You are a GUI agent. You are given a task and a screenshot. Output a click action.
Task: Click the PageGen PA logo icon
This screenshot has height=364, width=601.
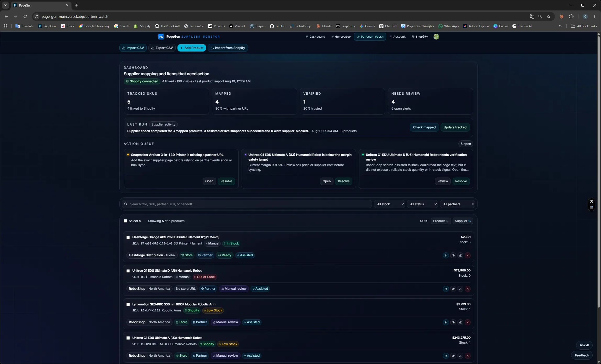[161, 37]
